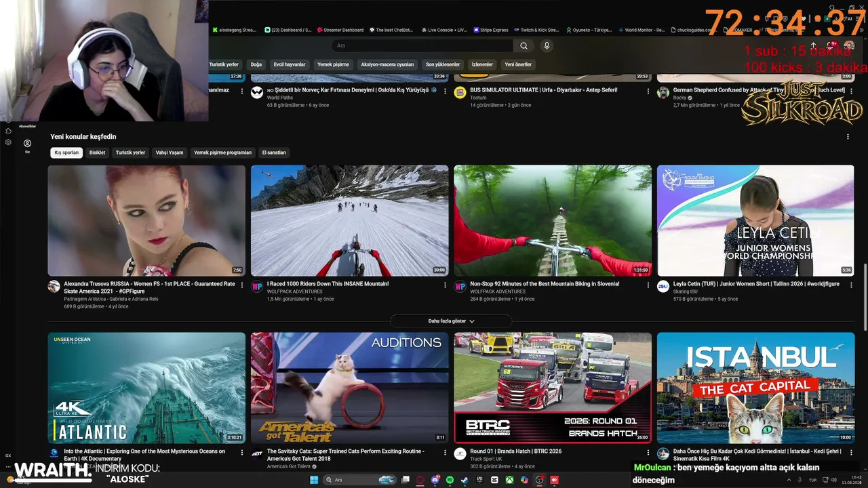Open the 'World Monitor' bookmark

click(642, 30)
